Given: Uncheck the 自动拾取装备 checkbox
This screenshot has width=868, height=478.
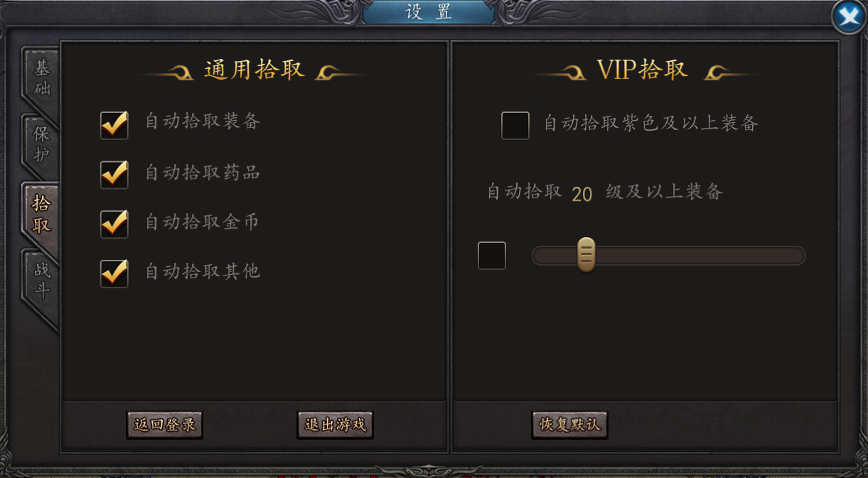Looking at the screenshot, I should click(x=114, y=125).
